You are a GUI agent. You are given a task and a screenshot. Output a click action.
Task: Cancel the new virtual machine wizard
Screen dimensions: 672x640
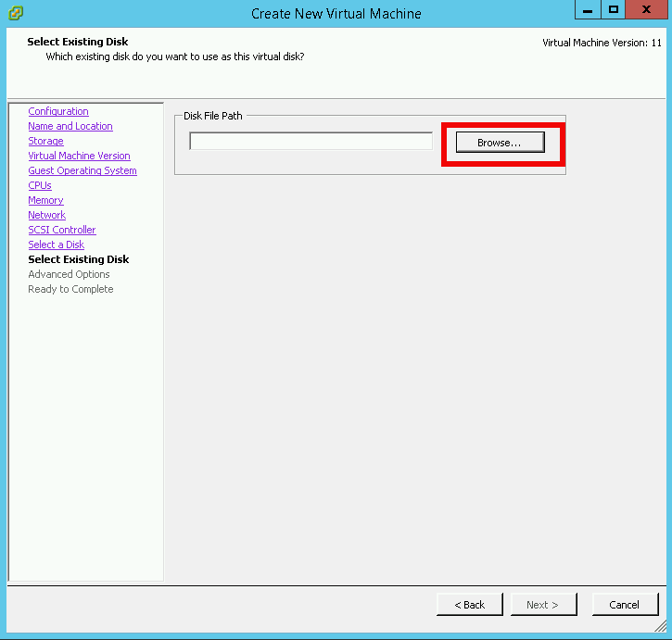[x=624, y=605]
